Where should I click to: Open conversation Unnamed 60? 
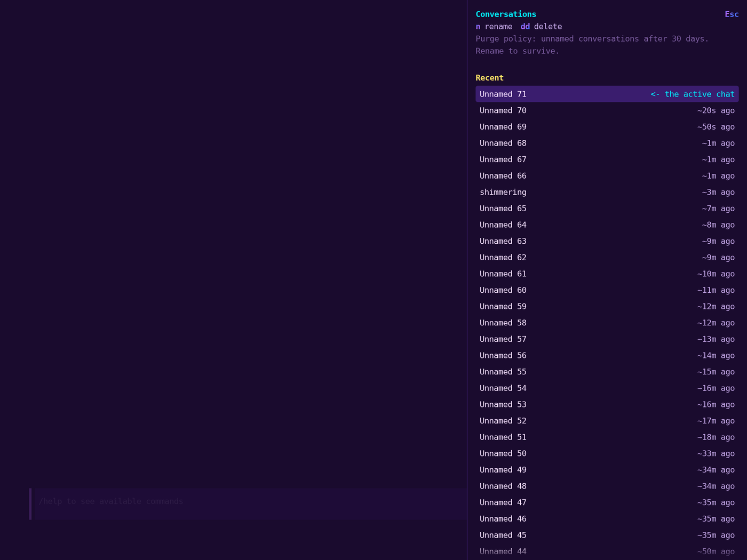coord(607,290)
